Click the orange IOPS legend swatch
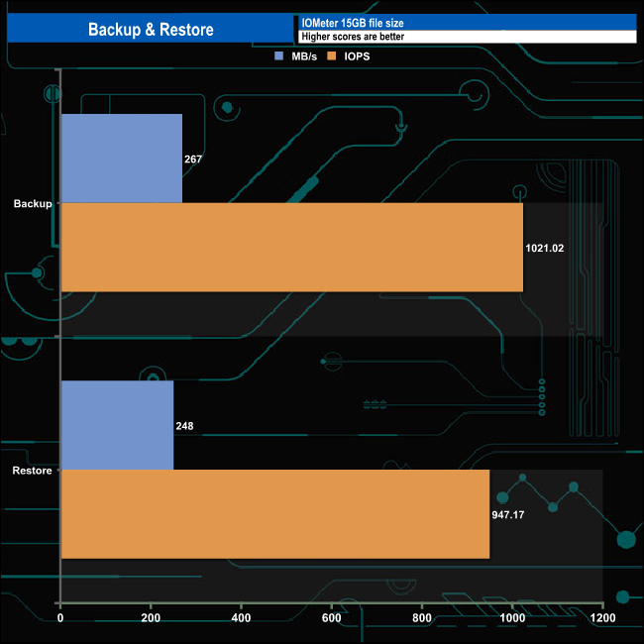644x644 pixels. click(x=332, y=56)
